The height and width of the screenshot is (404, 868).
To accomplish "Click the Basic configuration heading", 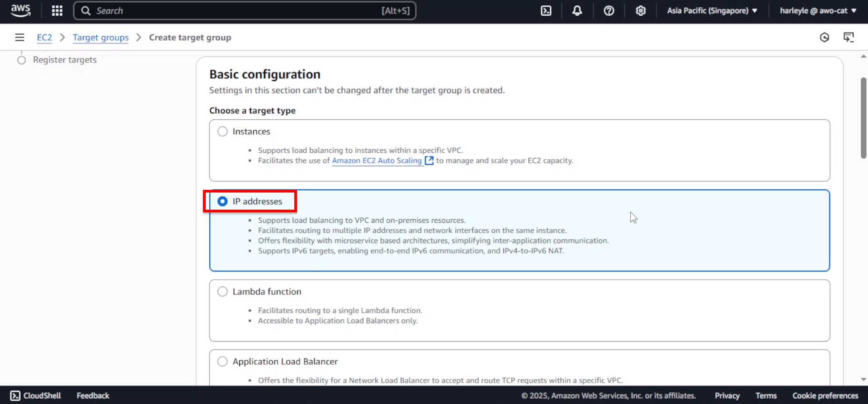I will (265, 74).
